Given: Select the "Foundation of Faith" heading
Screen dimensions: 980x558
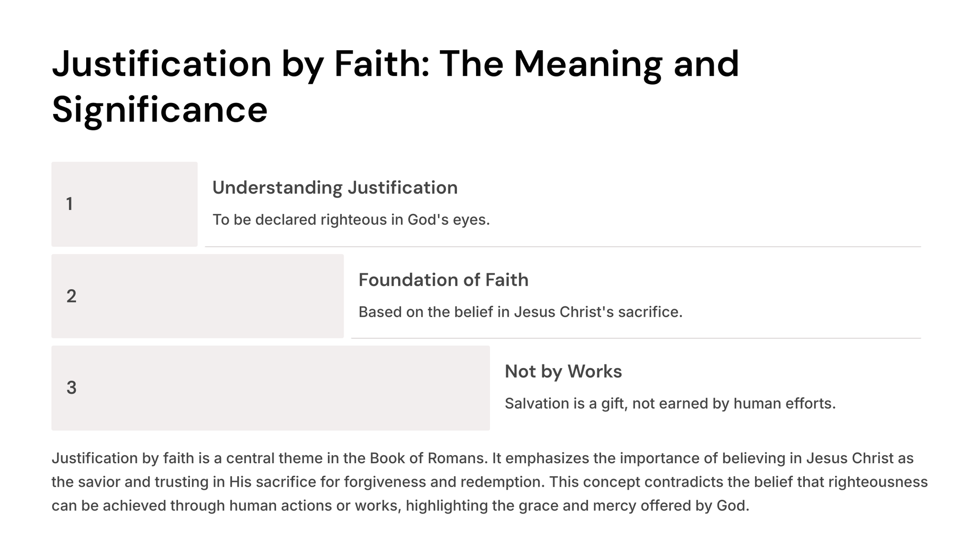Looking at the screenshot, I should (x=443, y=280).
